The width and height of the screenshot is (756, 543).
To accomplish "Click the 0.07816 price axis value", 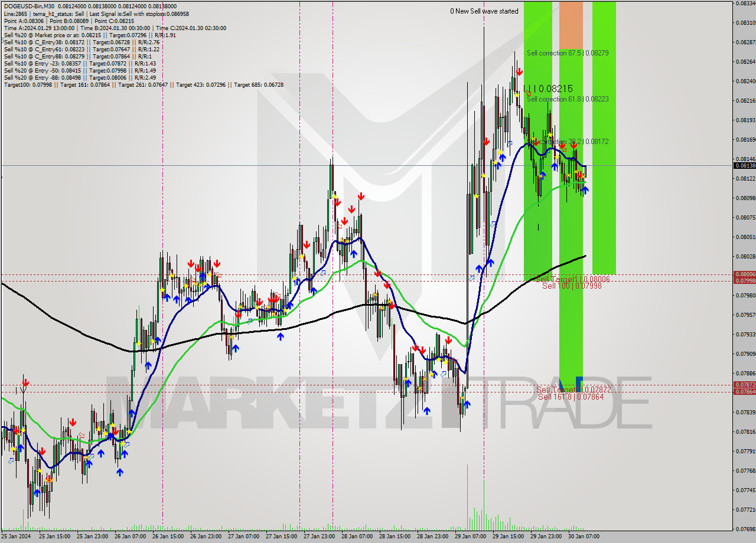I will (745, 432).
